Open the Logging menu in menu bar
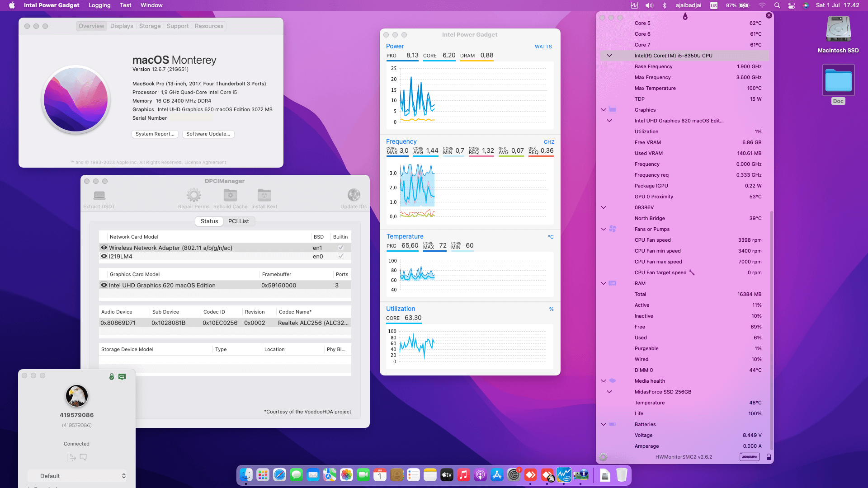868x488 pixels. (99, 5)
